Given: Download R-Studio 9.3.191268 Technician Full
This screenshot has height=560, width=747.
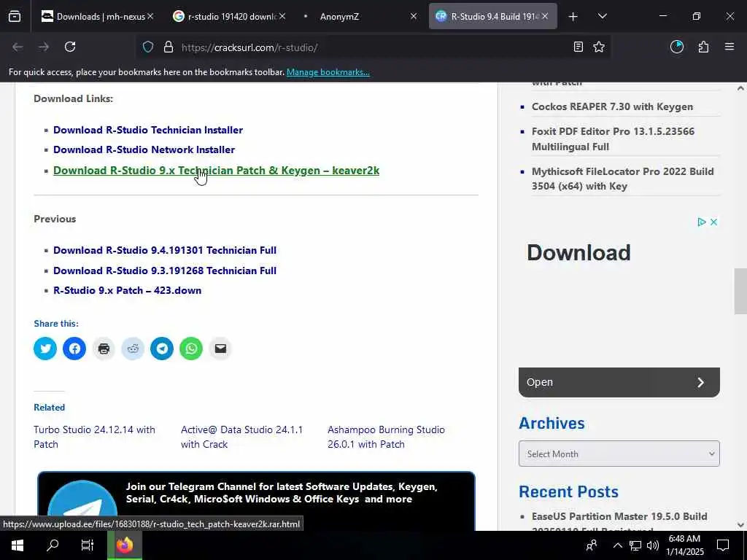Looking at the screenshot, I should [x=165, y=271].
